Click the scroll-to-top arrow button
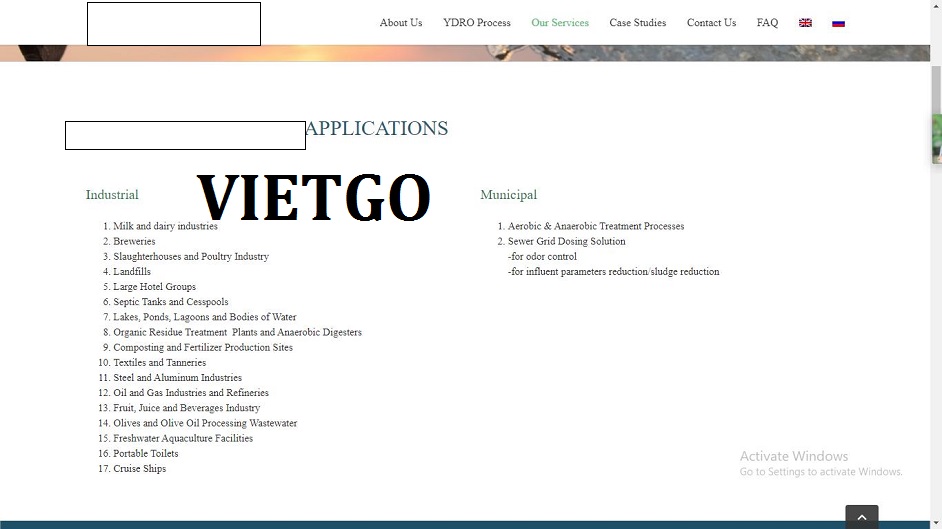 pos(861,517)
